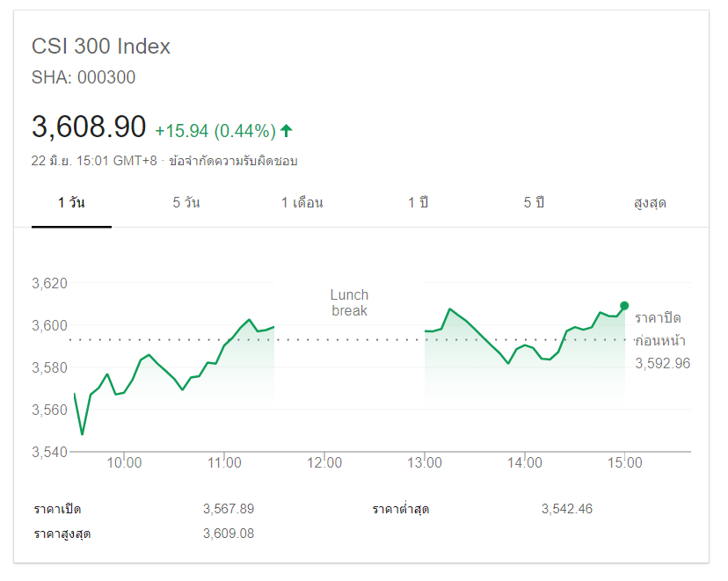Select the 1 วัน tab

[x=71, y=203]
